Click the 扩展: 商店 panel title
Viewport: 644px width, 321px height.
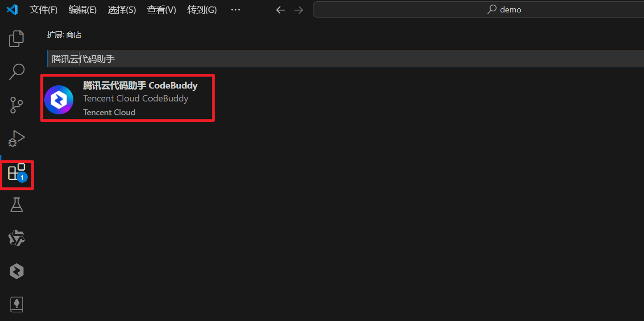(x=64, y=35)
